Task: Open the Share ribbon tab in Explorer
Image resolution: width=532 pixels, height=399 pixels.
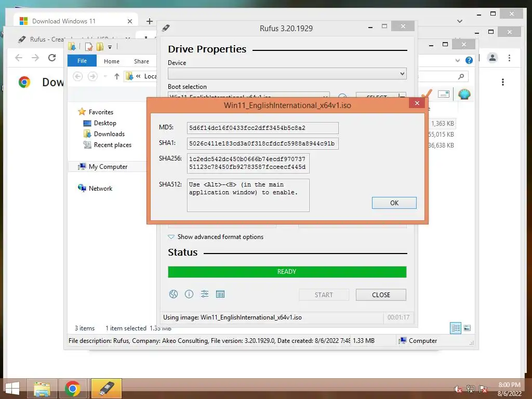Action: point(141,61)
